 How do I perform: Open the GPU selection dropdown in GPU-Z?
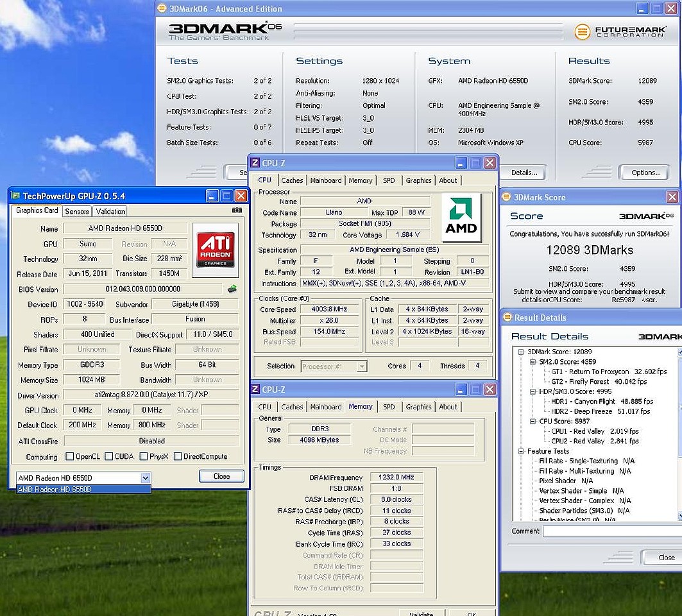(145, 477)
